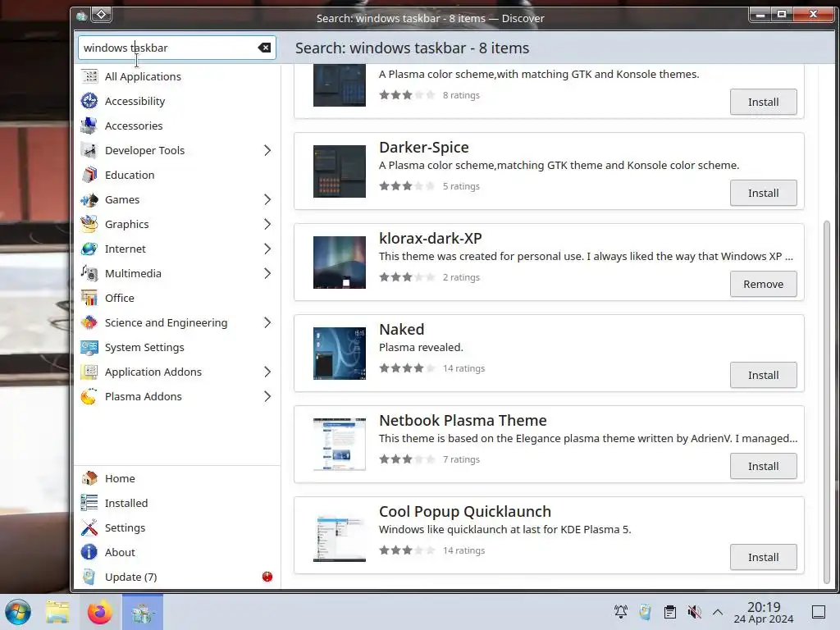Click the All Applications category icon

(89, 76)
